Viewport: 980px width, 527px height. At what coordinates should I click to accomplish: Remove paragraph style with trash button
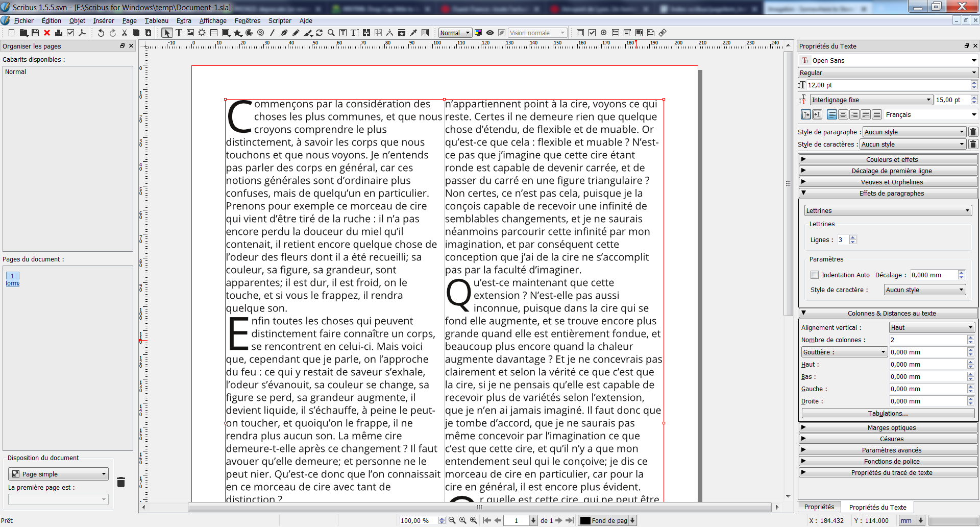tap(973, 132)
